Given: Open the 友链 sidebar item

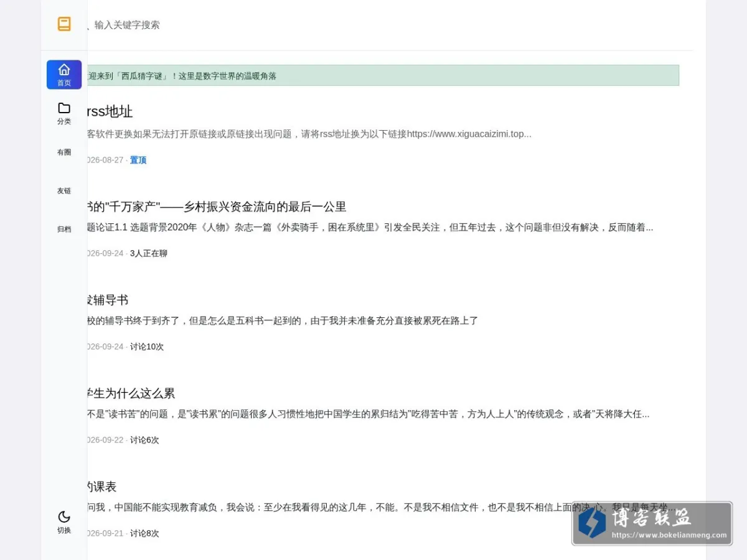Looking at the screenshot, I should pyautogui.click(x=64, y=190).
